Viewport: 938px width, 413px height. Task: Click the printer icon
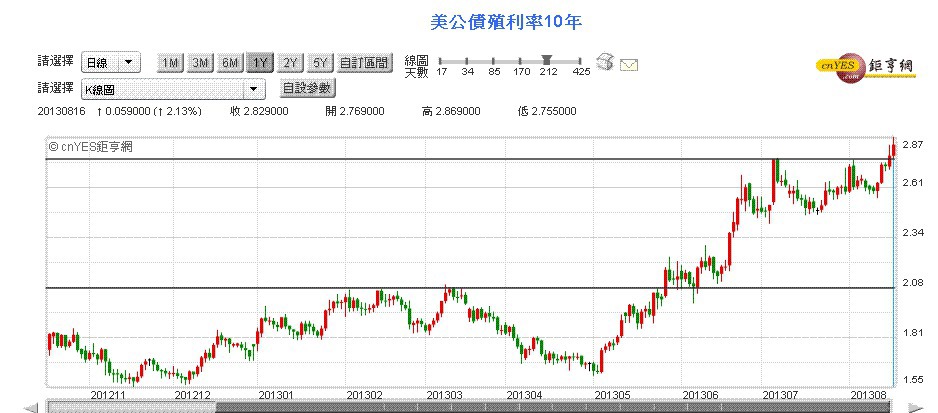(605, 62)
